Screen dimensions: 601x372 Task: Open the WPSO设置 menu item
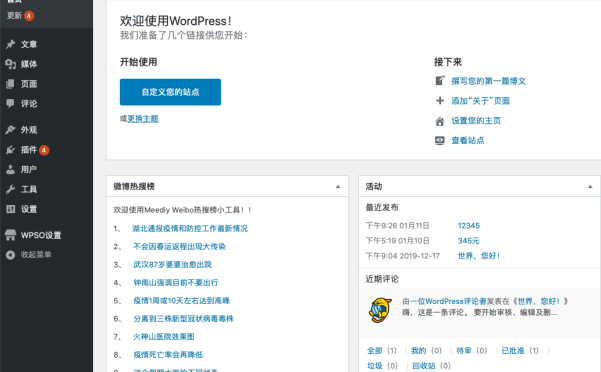(41, 235)
